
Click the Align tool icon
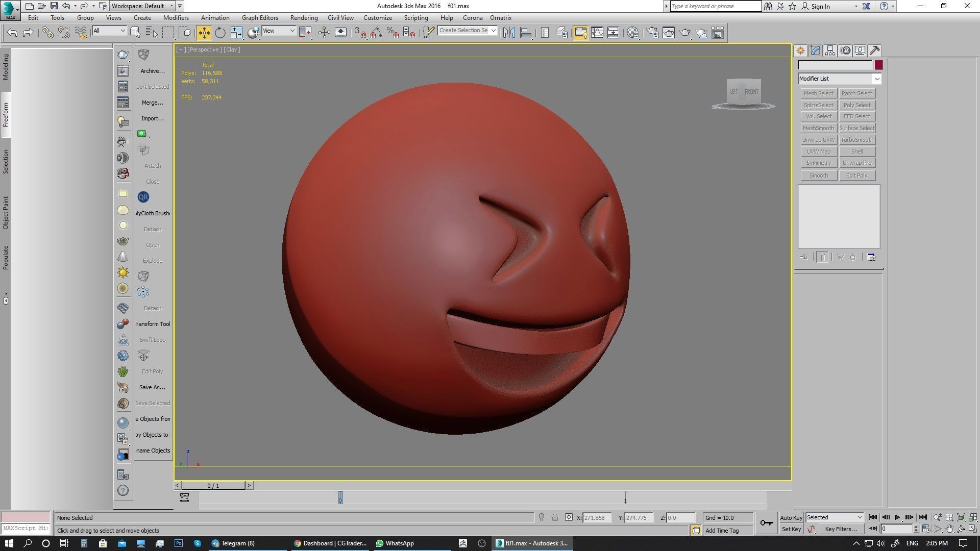(x=526, y=33)
